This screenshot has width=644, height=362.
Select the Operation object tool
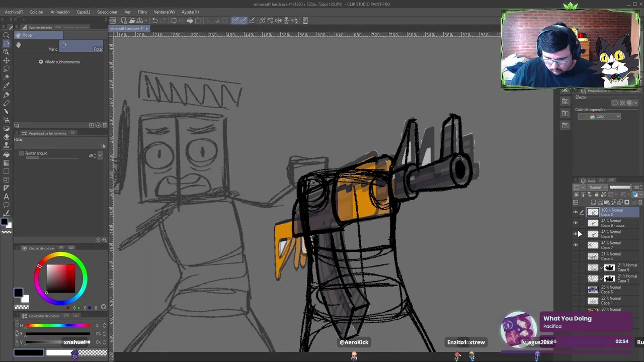click(x=7, y=52)
